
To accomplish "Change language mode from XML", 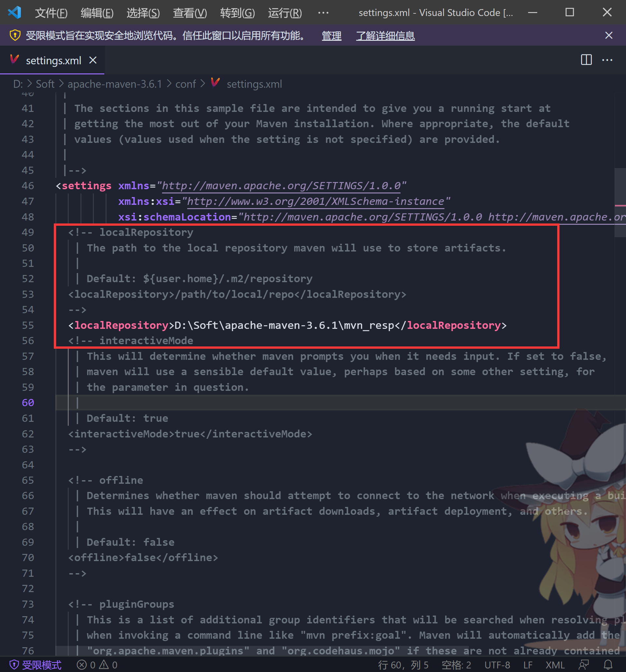I will pyautogui.click(x=555, y=665).
